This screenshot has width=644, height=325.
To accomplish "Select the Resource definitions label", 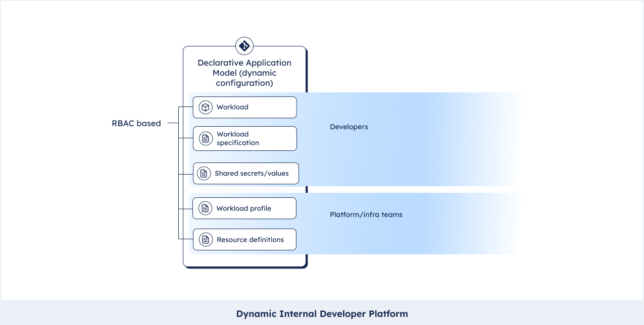I will point(250,240).
